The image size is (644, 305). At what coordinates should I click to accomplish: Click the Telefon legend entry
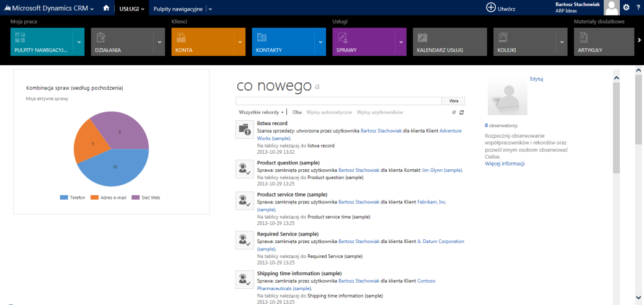(x=73, y=198)
